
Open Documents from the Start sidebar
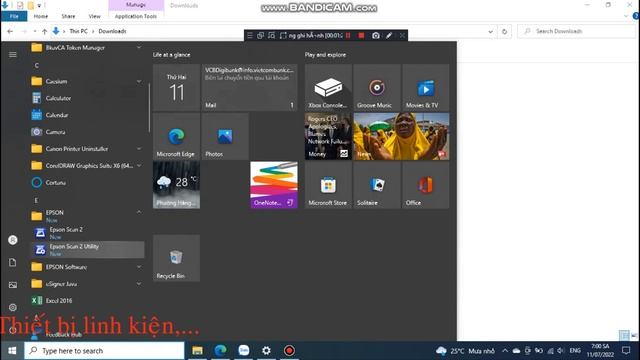(13, 262)
